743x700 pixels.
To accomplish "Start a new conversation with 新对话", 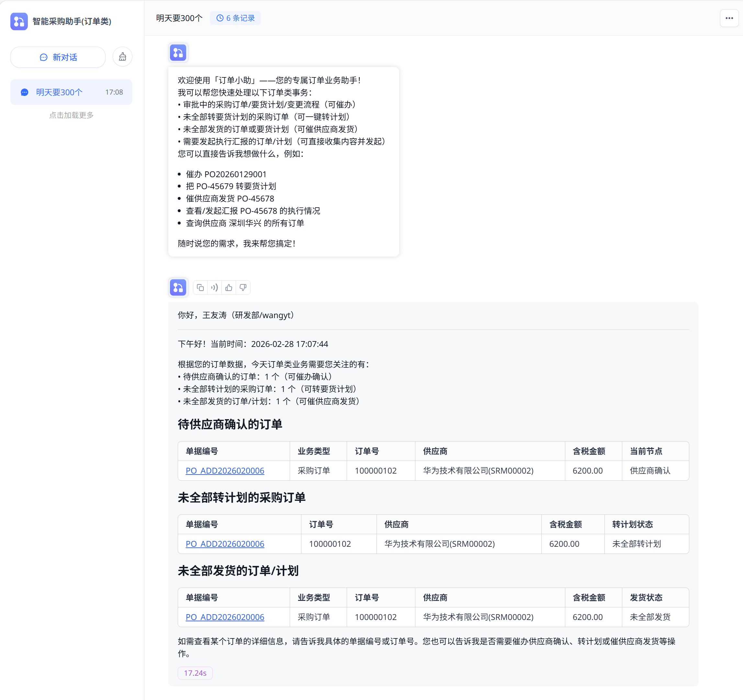I will click(58, 57).
